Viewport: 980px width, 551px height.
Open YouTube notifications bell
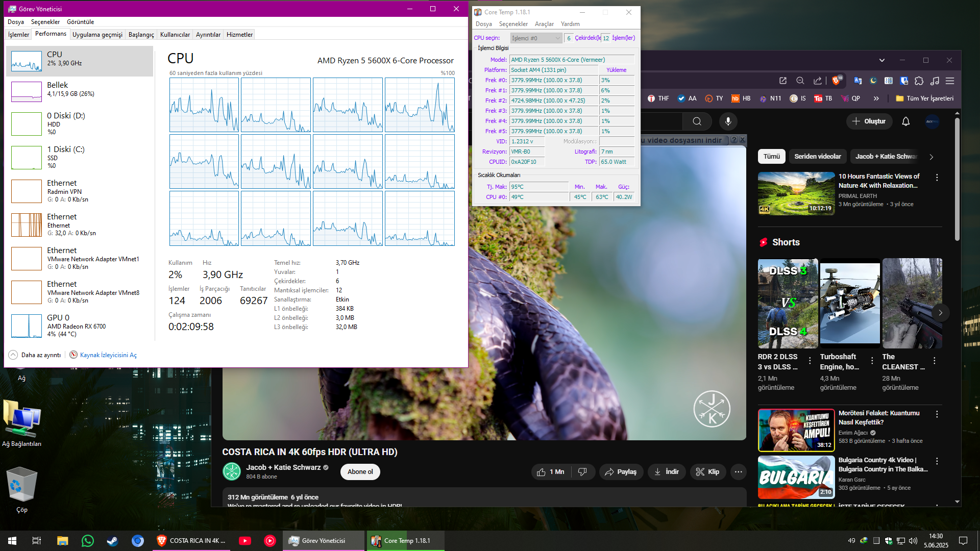point(905,121)
